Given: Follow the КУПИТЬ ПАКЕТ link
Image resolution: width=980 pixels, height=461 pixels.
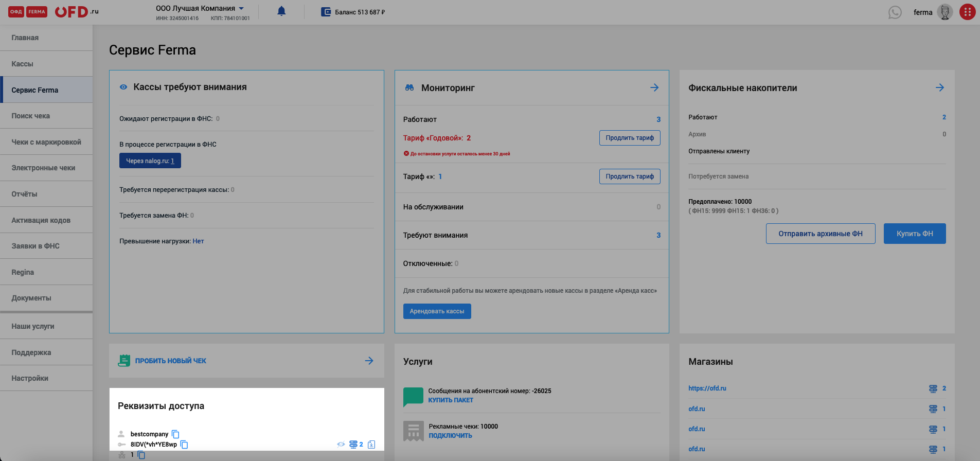Looking at the screenshot, I should click(451, 400).
